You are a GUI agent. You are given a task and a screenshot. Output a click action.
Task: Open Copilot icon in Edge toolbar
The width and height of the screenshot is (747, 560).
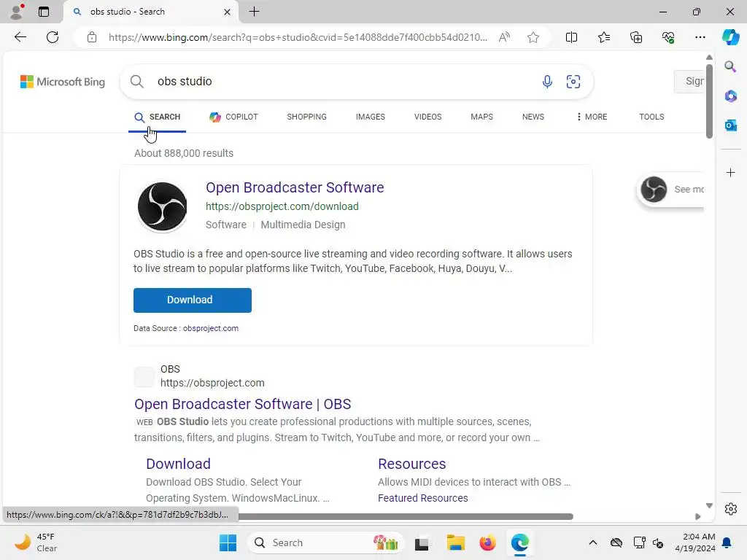[x=730, y=37]
